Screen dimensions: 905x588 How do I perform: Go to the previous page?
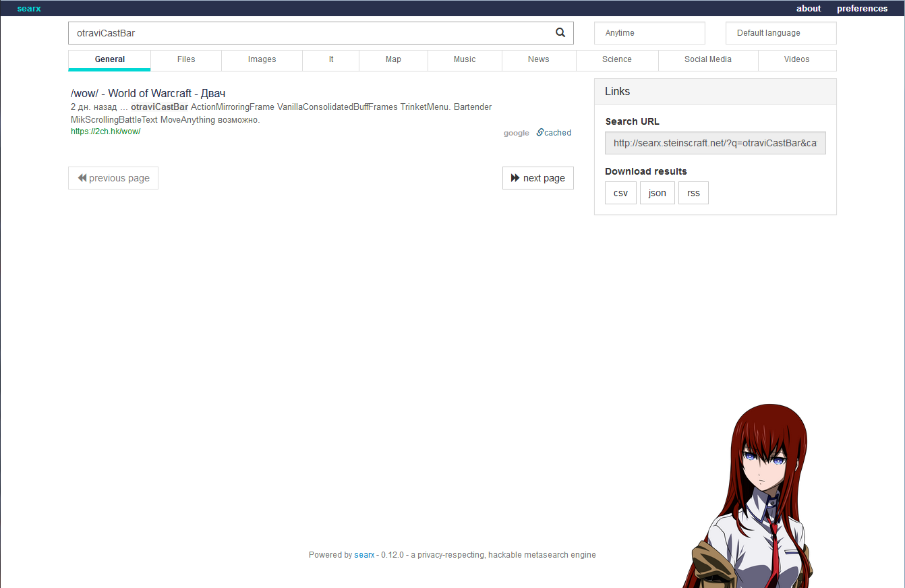(113, 178)
